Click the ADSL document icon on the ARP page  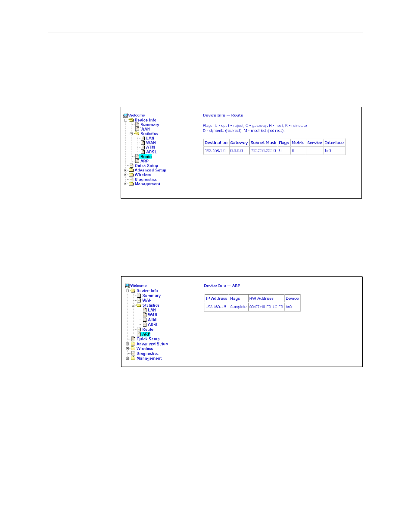tap(145, 324)
